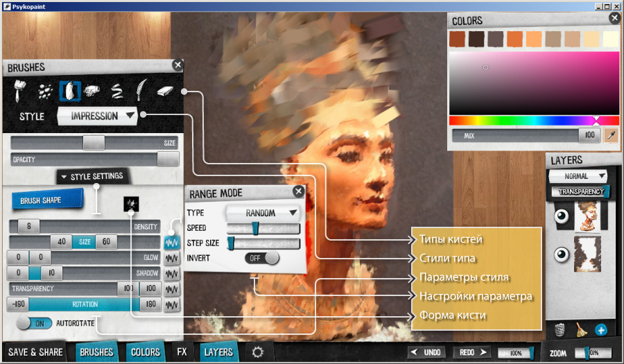
Task: Select the highlighted crayon brush type
Action: click(x=70, y=91)
